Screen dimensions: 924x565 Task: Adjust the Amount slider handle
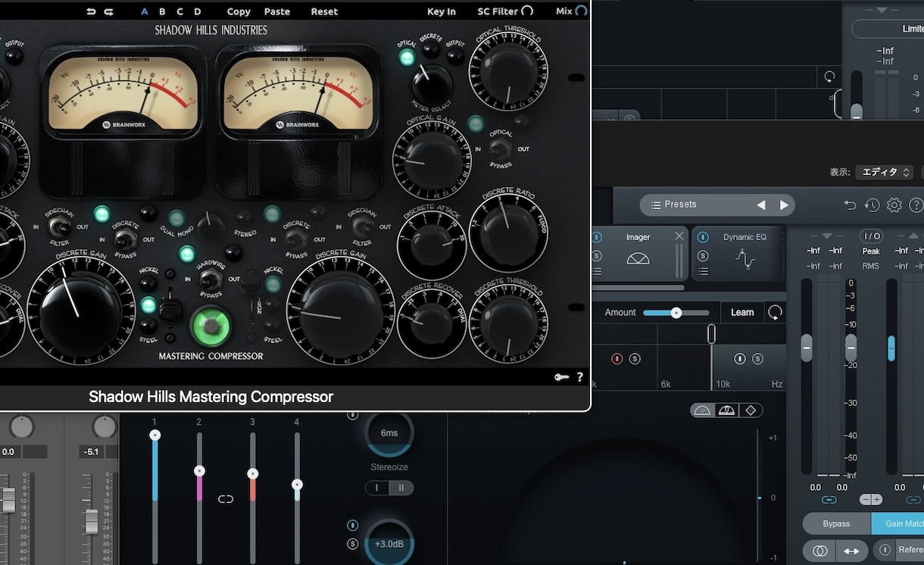point(676,313)
